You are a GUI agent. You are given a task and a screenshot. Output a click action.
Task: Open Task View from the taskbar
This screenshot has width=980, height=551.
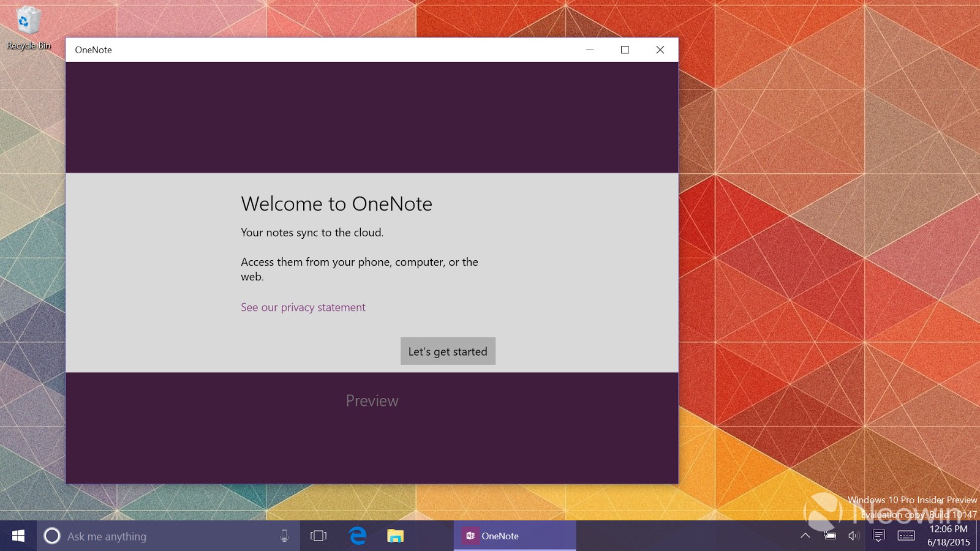[318, 536]
